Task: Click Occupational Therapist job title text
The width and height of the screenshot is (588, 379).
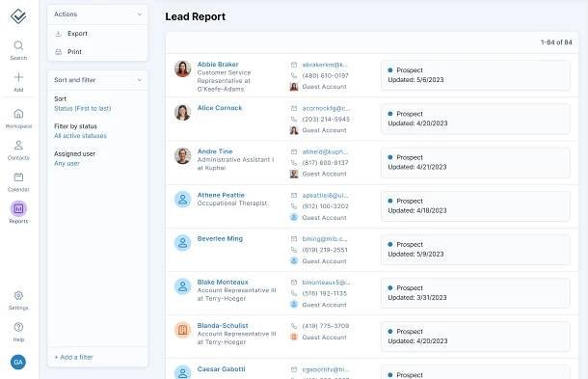Action: (x=232, y=203)
